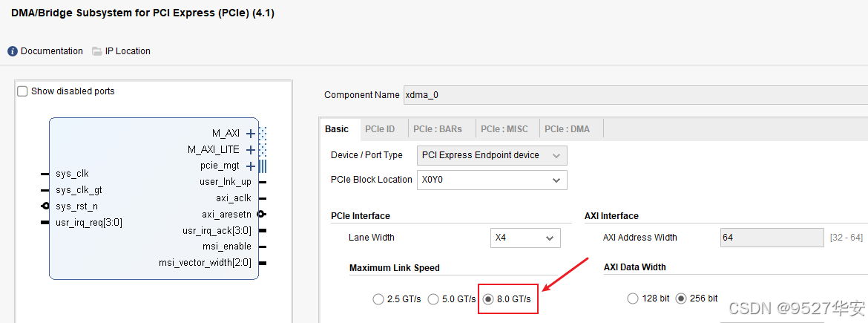The height and width of the screenshot is (323, 868).
Task: Toggle Show disabled ports checkbox
Action: click(x=23, y=91)
